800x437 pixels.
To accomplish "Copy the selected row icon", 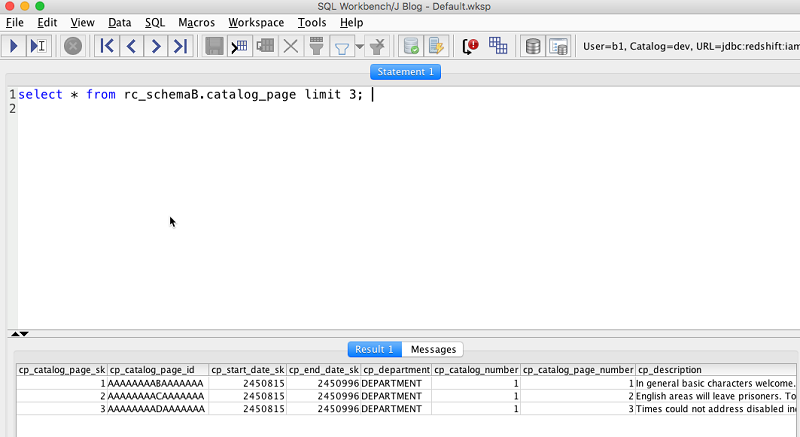I will click(x=265, y=46).
